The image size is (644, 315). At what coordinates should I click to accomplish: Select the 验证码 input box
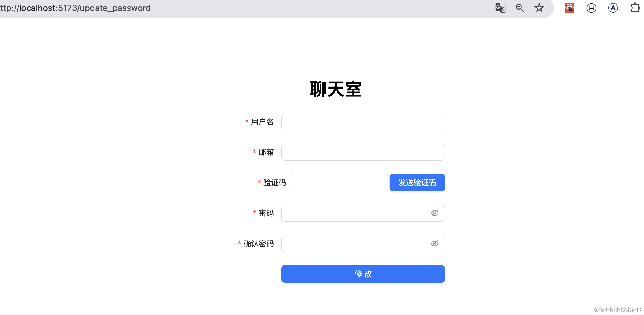[340, 183]
